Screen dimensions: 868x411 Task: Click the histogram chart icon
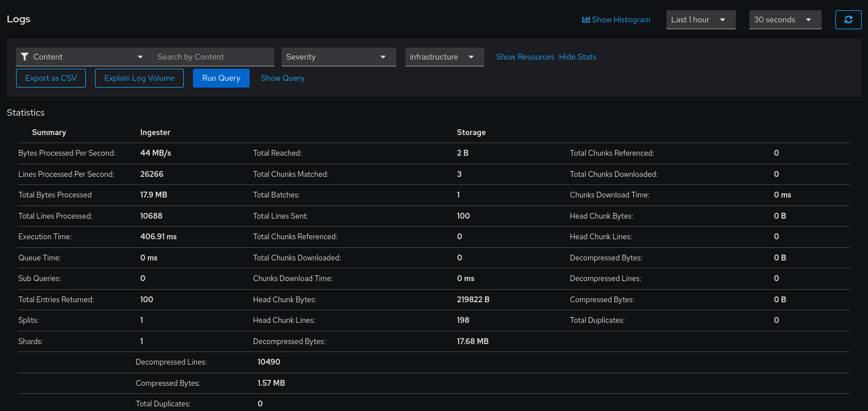click(x=586, y=19)
